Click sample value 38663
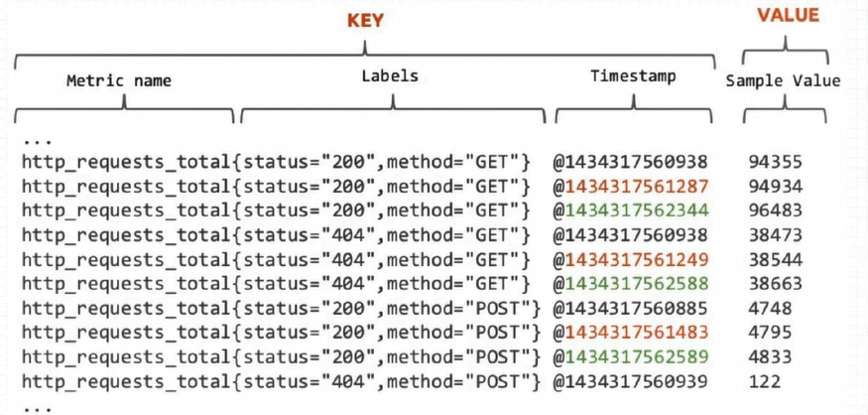The height and width of the screenshot is (415, 868). click(775, 284)
